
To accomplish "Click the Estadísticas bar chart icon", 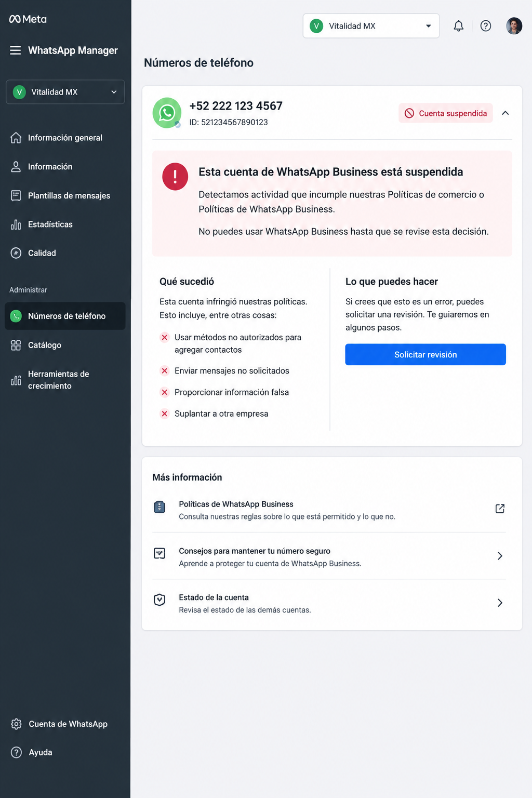I will [x=16, y=224].
